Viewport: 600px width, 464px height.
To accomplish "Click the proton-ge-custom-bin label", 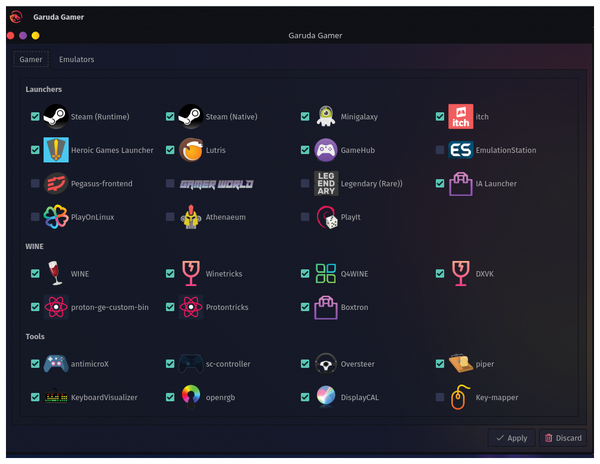I will pyautogui.click(x=110, y=308).
